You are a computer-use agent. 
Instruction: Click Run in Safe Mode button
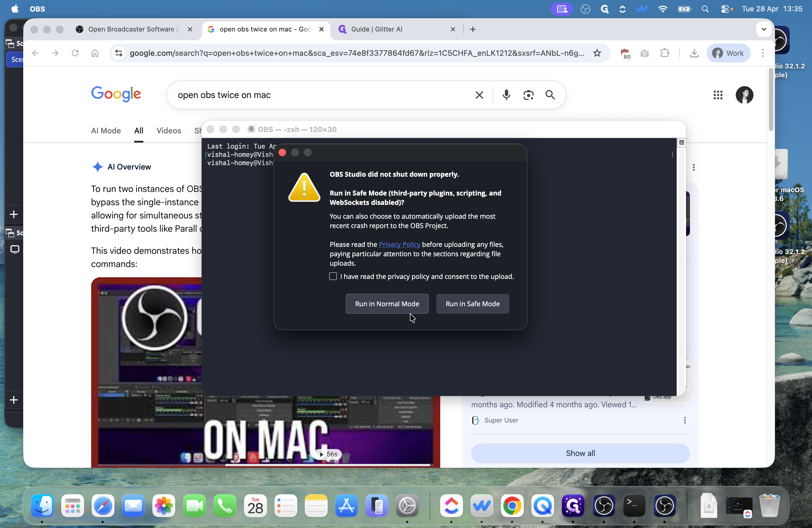(x=473, y=303)
